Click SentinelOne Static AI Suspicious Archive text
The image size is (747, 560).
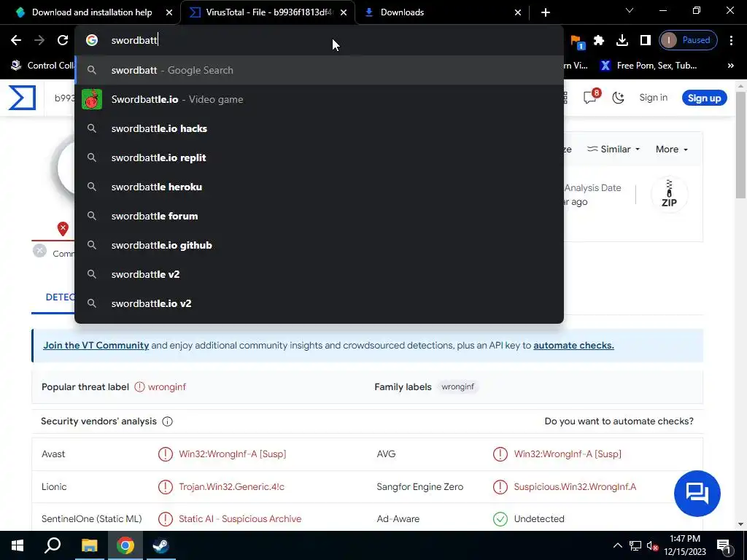point(240,519)
